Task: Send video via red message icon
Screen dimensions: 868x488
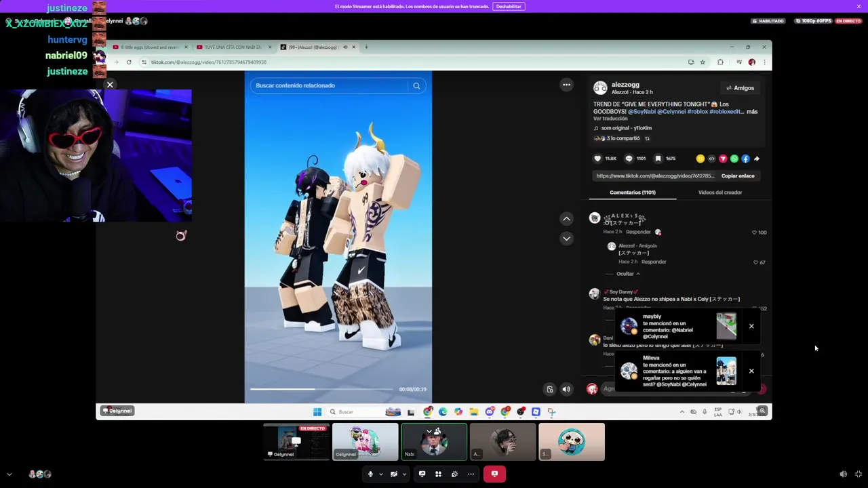Action: click(723, 159)
